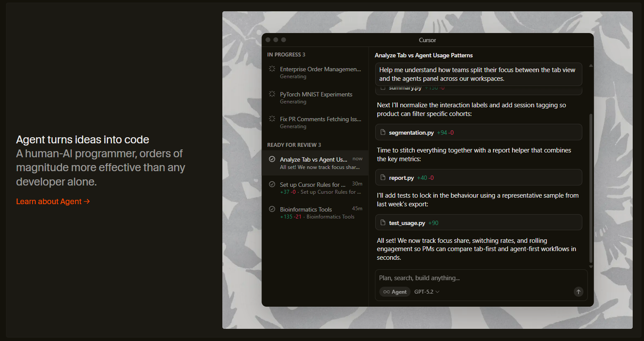Click the send arrow button in chat input
The width and height of the screenshot is (644, 341).
click(578, 292)
